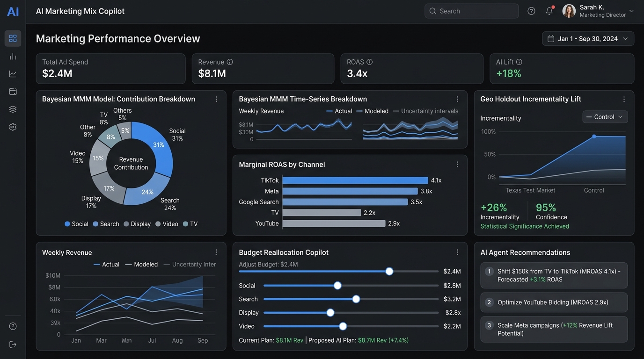Click calendar icon in date range selector
644x359 pixels.
[551, 39]
